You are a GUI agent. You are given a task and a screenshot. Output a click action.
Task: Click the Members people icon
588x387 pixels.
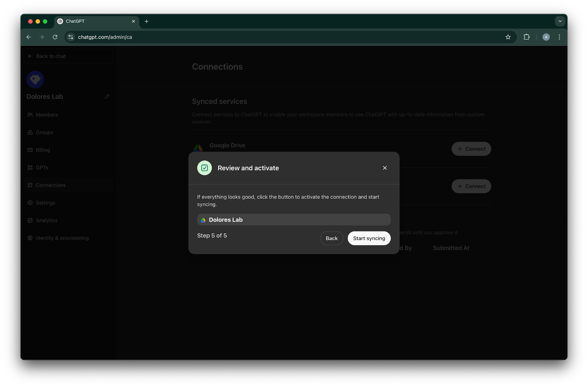(30, 115)
